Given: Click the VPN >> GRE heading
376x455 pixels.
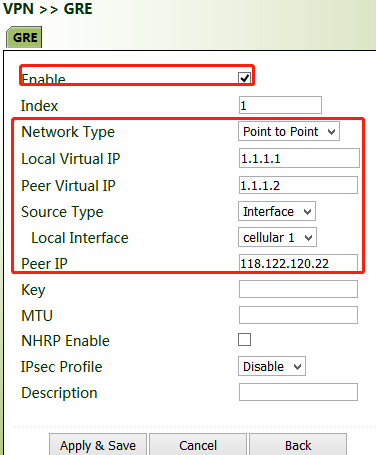Looking at the screenshot, I should point(48,8).
